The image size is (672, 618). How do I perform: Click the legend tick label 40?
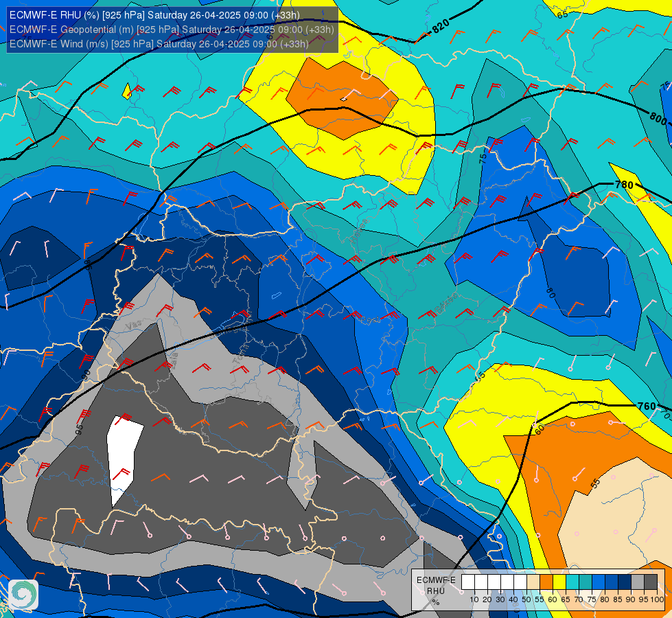513,599
